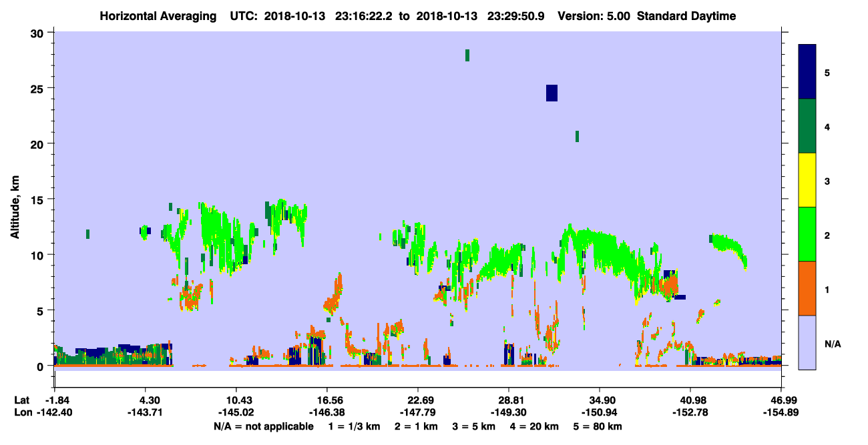
Task: Click the lavender N/A color bar segment
Action: click(x=807, y=342)
